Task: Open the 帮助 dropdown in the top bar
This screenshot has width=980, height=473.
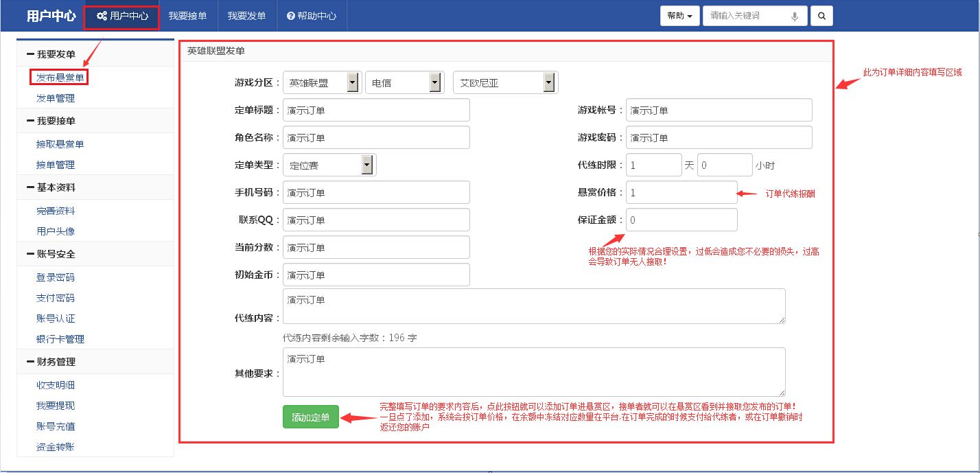Action: [x=679, y=15]
